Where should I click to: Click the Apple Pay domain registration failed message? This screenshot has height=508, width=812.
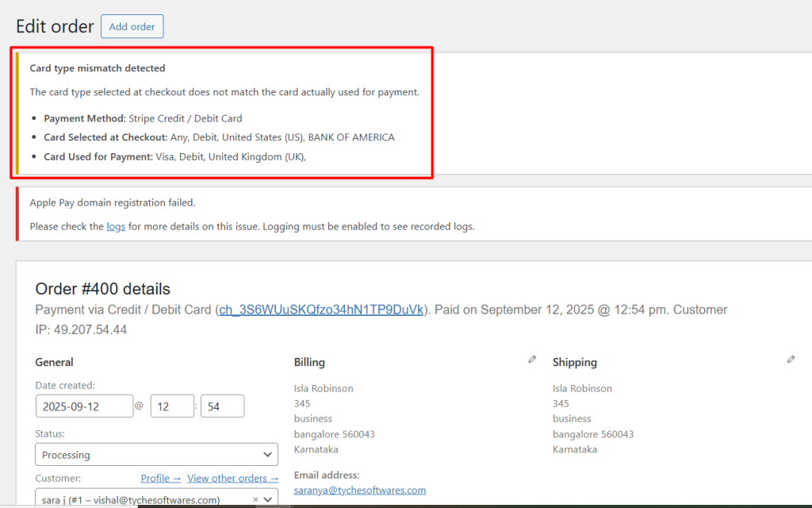(x=112, y=203)
